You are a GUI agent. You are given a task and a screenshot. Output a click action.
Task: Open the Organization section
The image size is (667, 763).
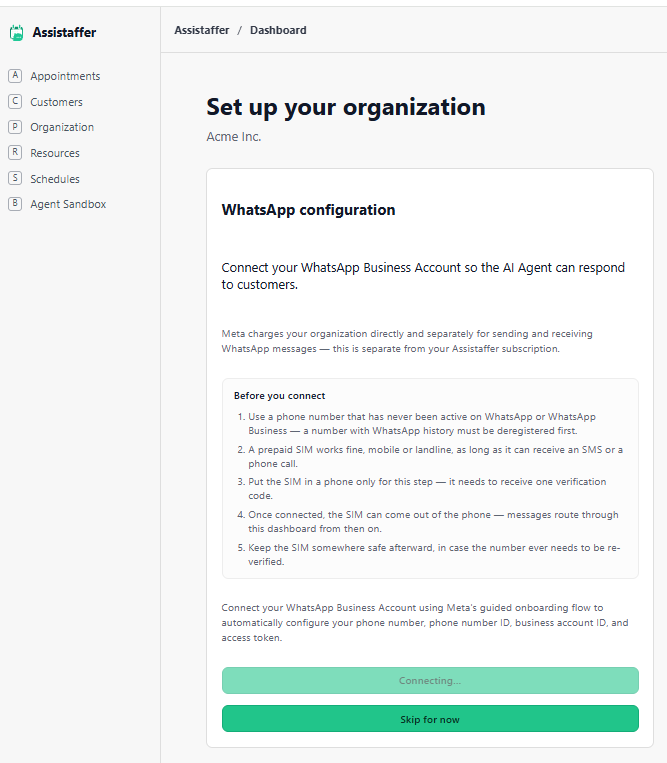pos(62,127)
